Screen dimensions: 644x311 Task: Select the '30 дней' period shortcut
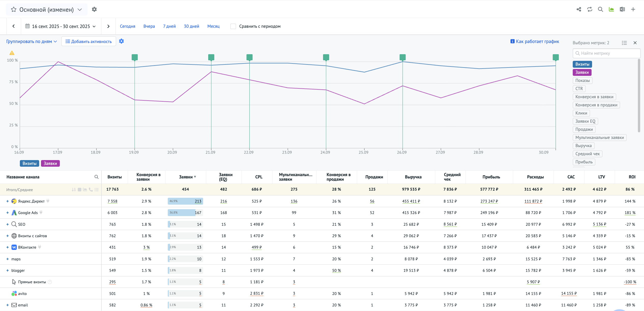point(191,26)
